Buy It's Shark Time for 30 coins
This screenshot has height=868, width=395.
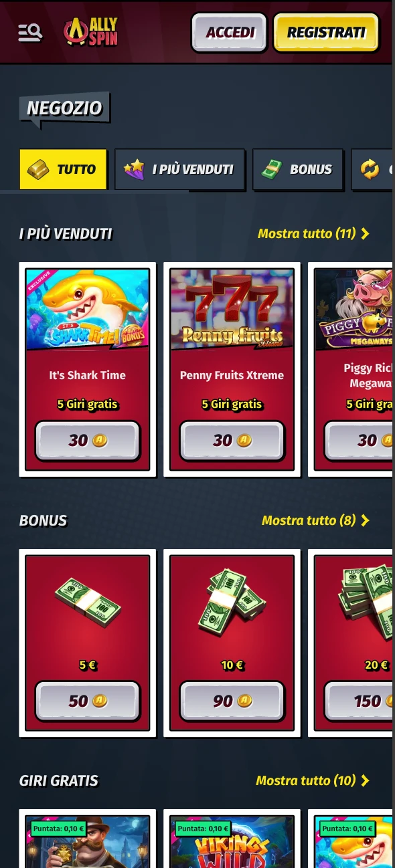coord(88,440)
